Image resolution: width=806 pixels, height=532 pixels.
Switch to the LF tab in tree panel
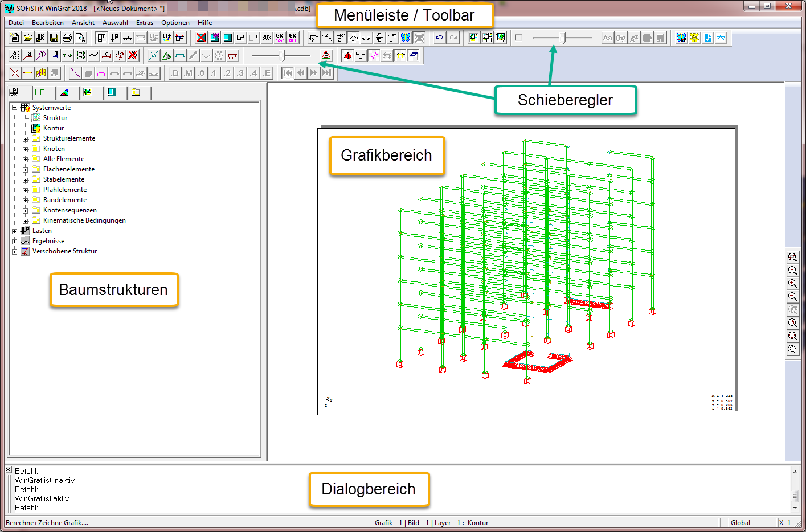click(x=39, y=92)
